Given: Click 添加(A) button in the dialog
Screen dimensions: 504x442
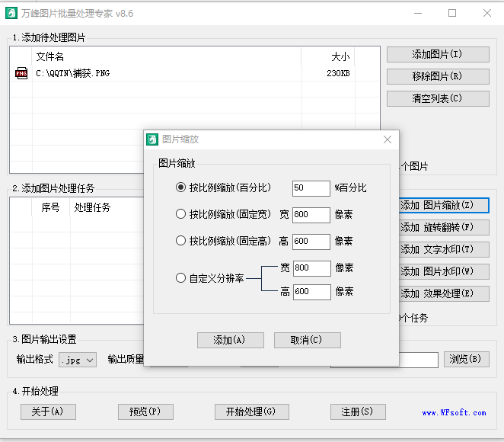Looking at the screenshot, I should (x=231, y=340).
